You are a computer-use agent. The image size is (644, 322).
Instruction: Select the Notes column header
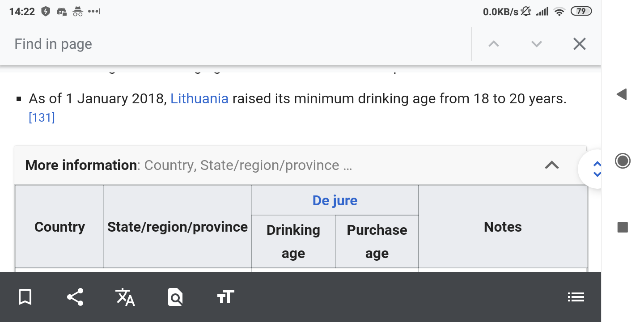pyautogui.click(x=503, y=227)
